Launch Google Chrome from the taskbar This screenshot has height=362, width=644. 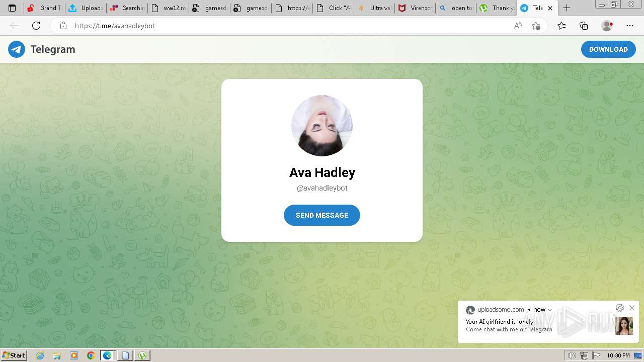(91, 355)
